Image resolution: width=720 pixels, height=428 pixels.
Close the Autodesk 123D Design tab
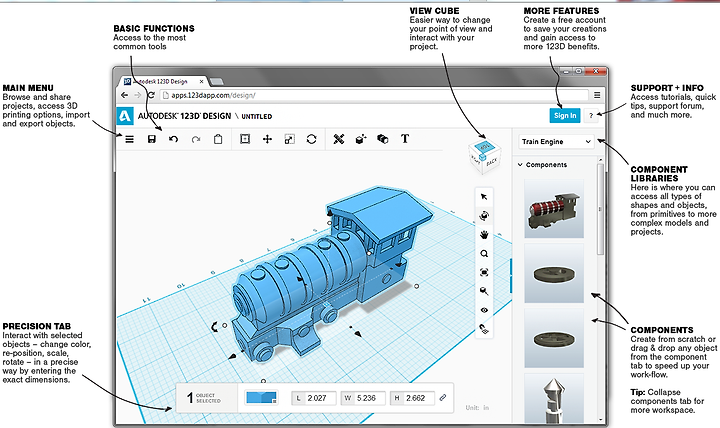(x=201, y=81)
